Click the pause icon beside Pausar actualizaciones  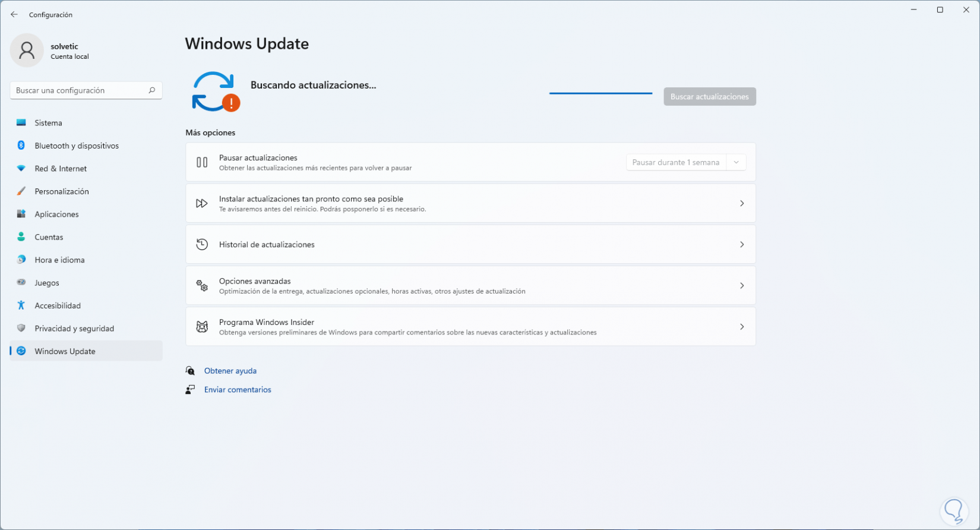pos(202,162)
